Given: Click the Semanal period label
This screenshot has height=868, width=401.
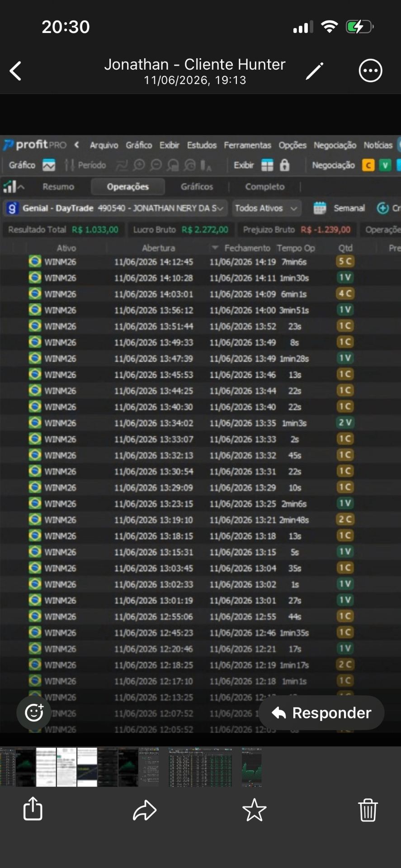Looking at the screenshot, I should [349, 208].
